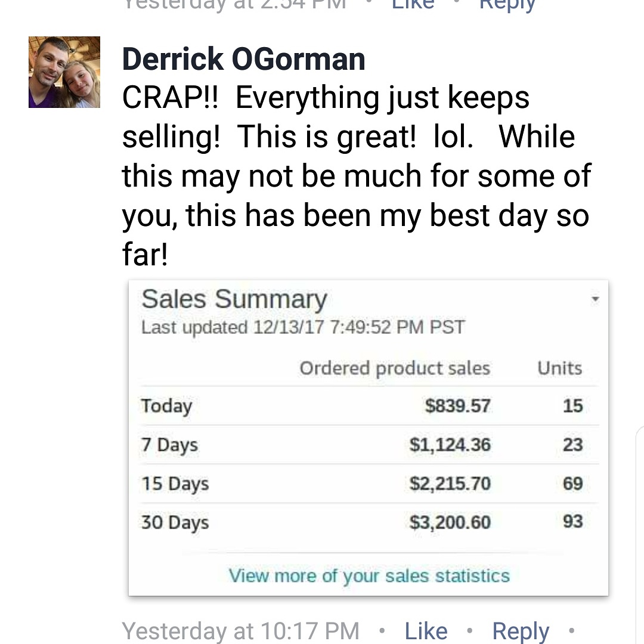Click the Units column header
Viewport: 644px width, 644px height.
pyautogui.click(x=560, y=368)
